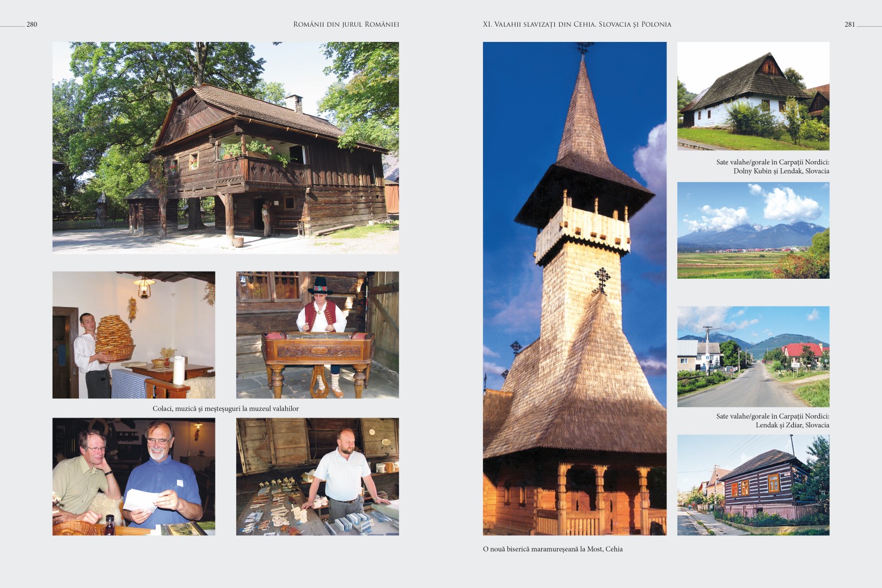Image resolution: width=882 pixels, height=588 pixels.
Task: Open the cimbalom musician photo
Action: click(317, 335)
